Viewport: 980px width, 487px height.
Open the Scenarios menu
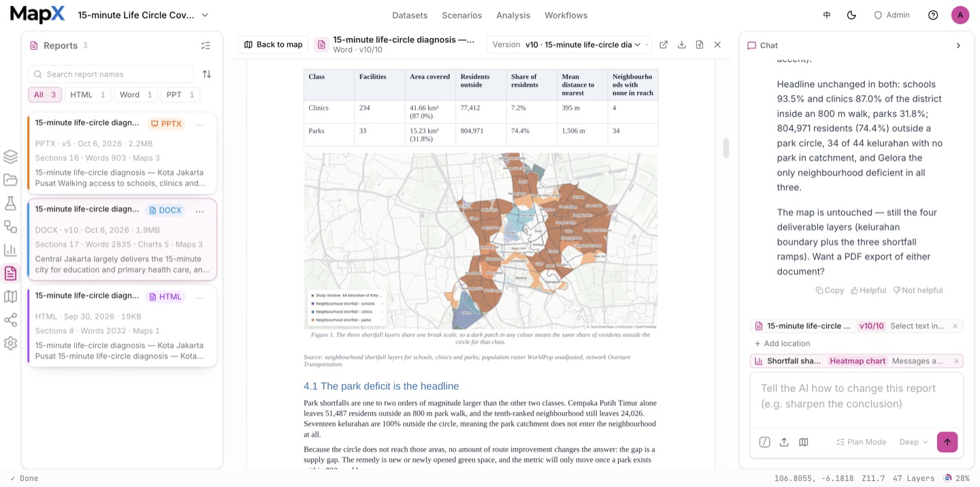click(x=461, y=15)
